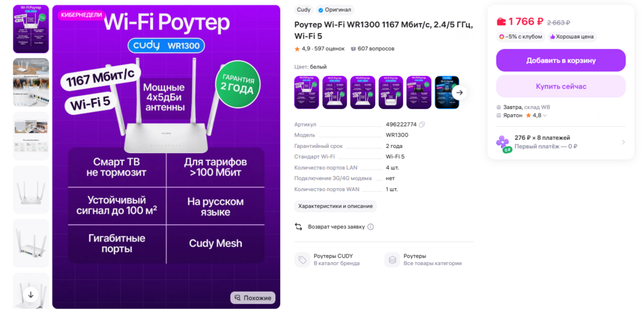Open the Роутеры category stack icon
Image resolution: width=644 pixels, height=316 pixels.
click(392, 260)
